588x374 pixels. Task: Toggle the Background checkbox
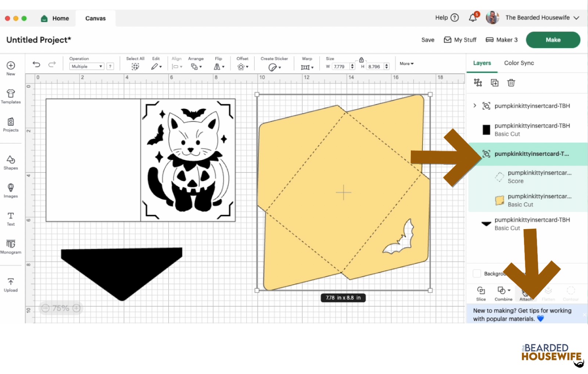(x=477, y=274)
